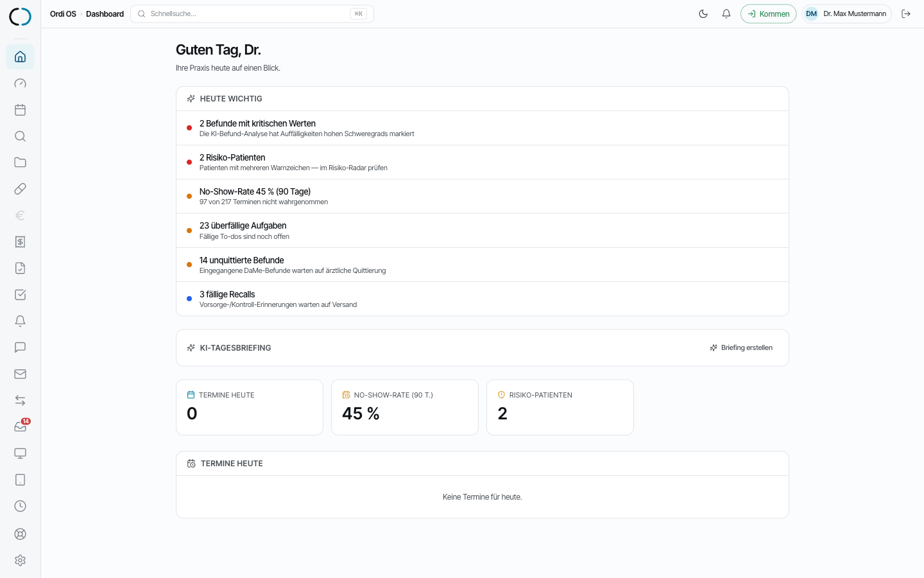Open the settings gear icon in sidebar
The width and height of the screenshot is (924, 578).
20,560
